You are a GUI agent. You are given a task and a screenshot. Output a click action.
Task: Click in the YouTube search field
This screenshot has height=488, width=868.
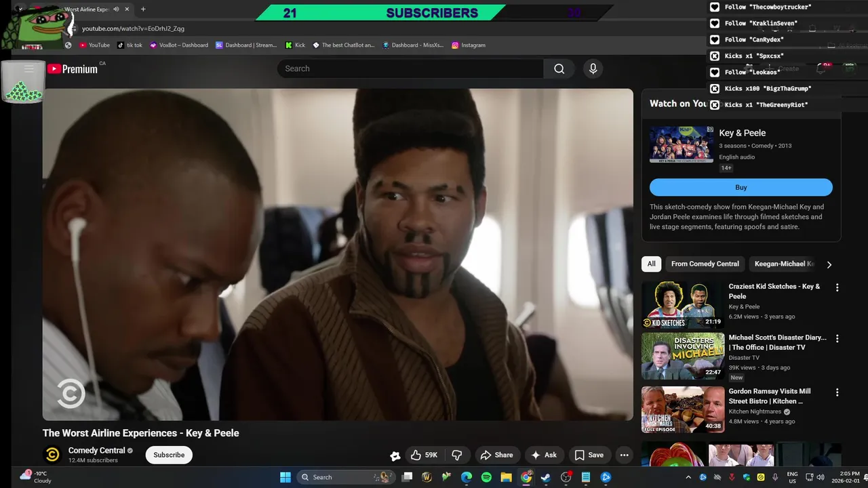[410, 68]
